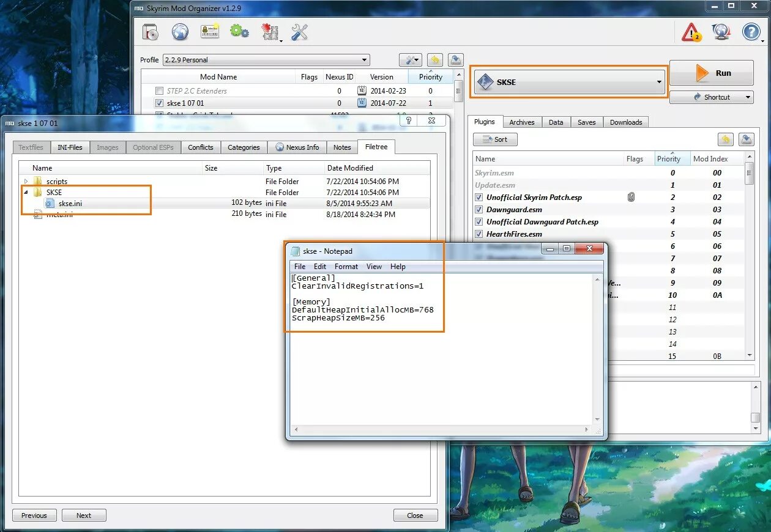The image size is (771, 532).
Task: Click the paperclip flag on Unofficial Skyrim Patch.esp
Action: tap(631, 197)
